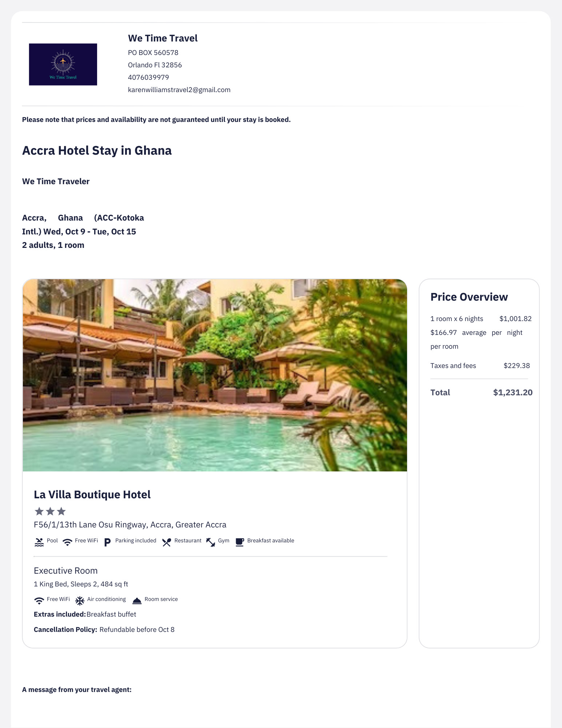Viewport: 562px width, 728px height.
Task: Open the hotel pool photo
Action: [215, 375]
